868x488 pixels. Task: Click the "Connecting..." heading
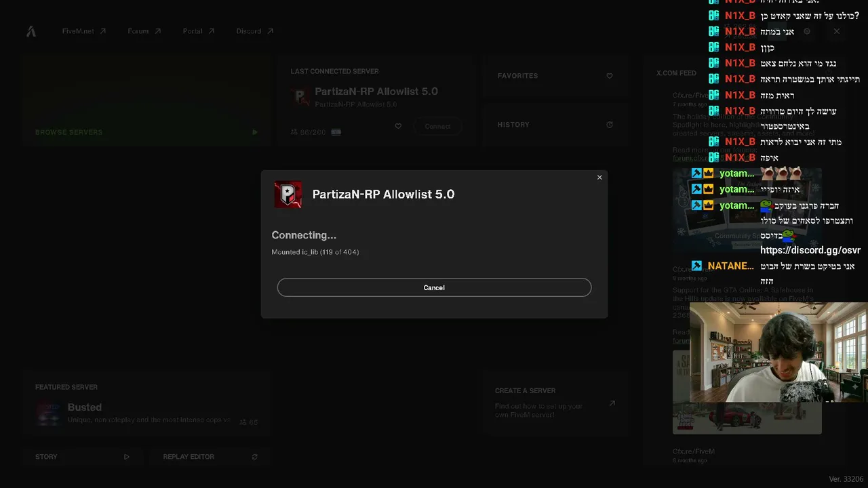304,235
